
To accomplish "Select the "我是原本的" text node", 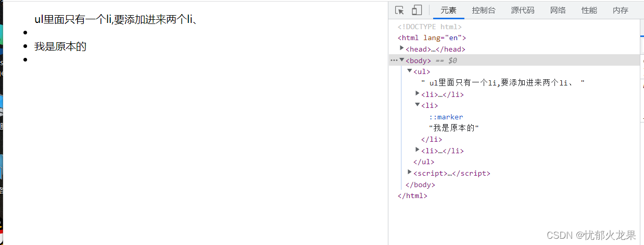I will (x=453, y=128).
